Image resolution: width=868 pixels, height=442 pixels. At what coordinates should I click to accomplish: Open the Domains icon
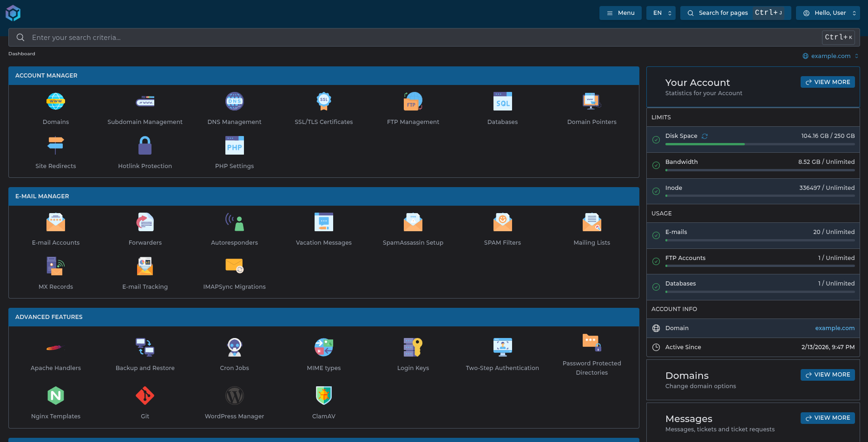pyautogui.click(x=56, y=101)
